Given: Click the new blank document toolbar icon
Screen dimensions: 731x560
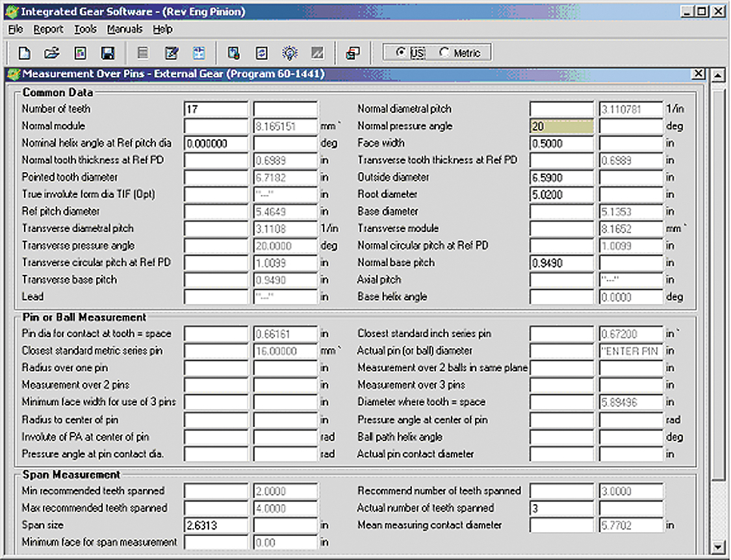Looking at the screenshot, I should click(24, 53).
